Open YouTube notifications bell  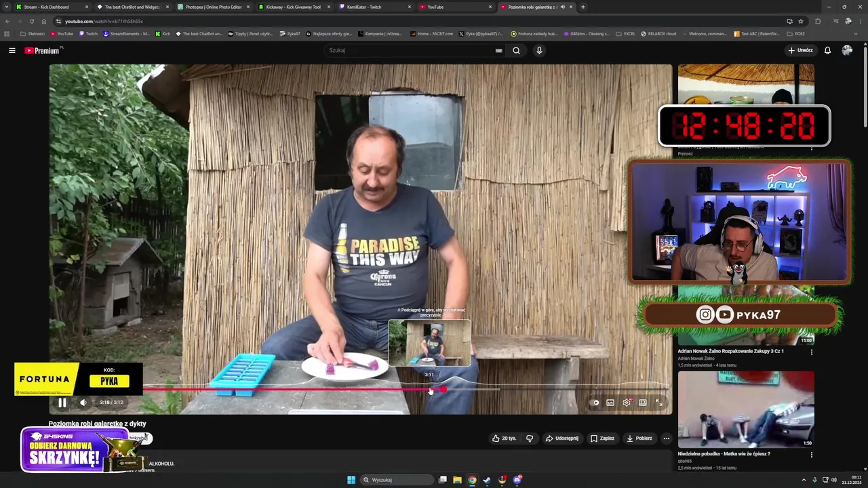pos(827,50)
